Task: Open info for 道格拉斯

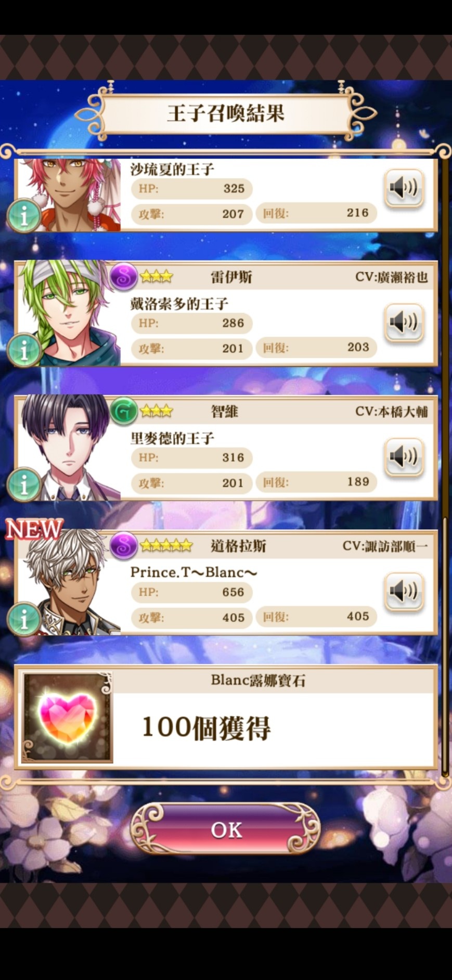Action: coord(24,619)
